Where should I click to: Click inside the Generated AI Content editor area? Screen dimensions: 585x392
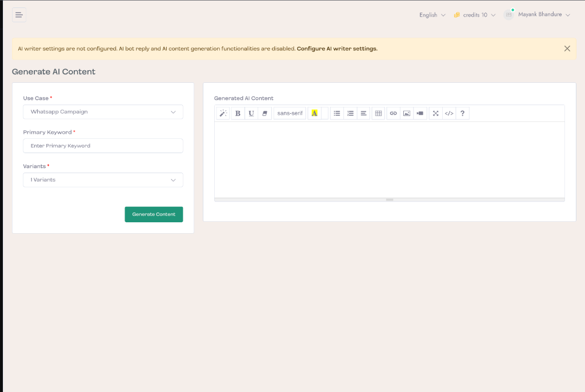pos(390,160)
